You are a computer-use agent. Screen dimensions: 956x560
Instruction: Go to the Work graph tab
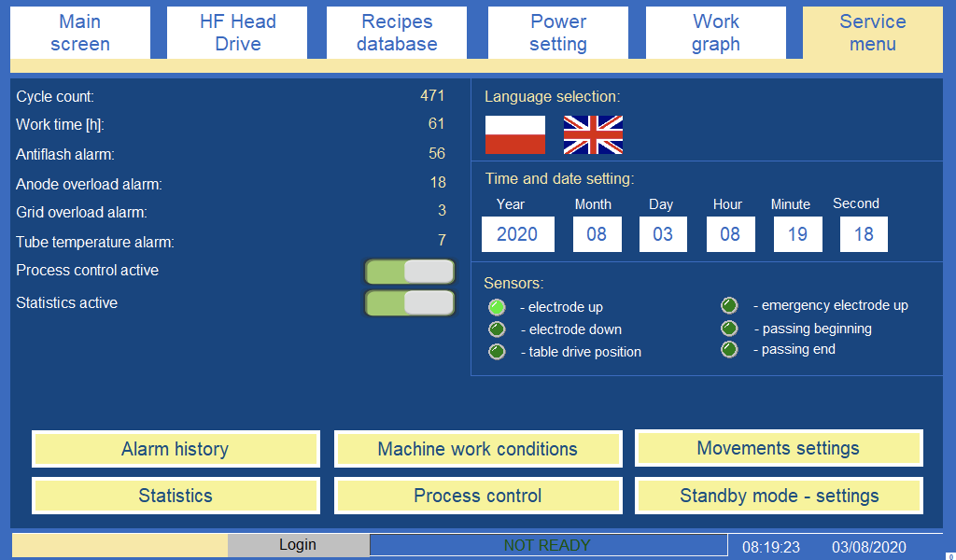715,33
